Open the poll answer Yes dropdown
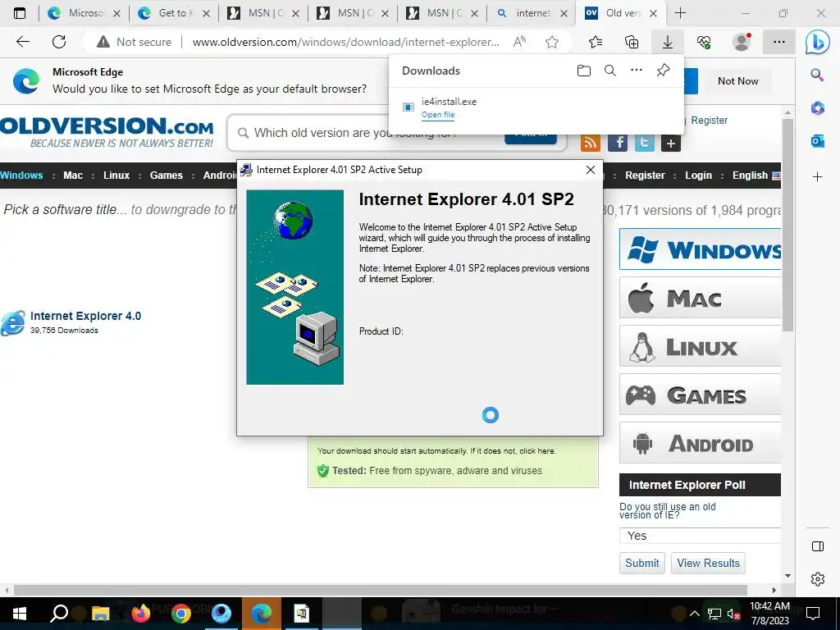 700,536
